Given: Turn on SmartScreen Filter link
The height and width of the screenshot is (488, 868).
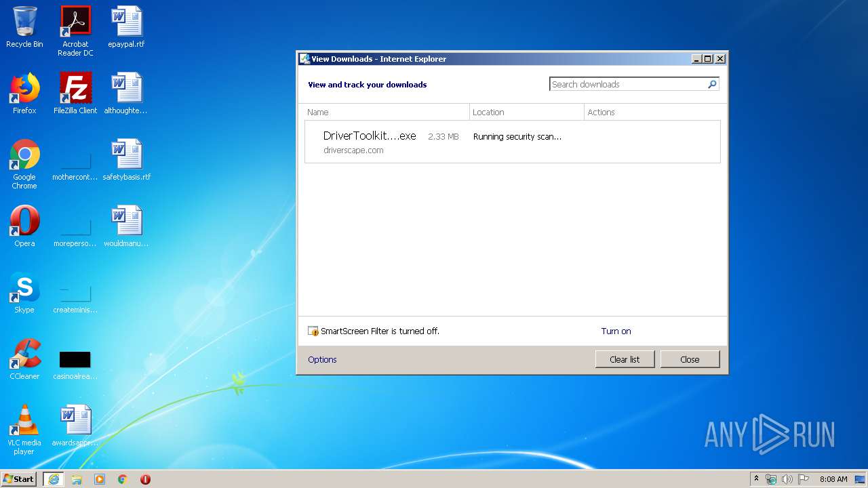Looking at the screenshot, I should (x=616, y=331).
